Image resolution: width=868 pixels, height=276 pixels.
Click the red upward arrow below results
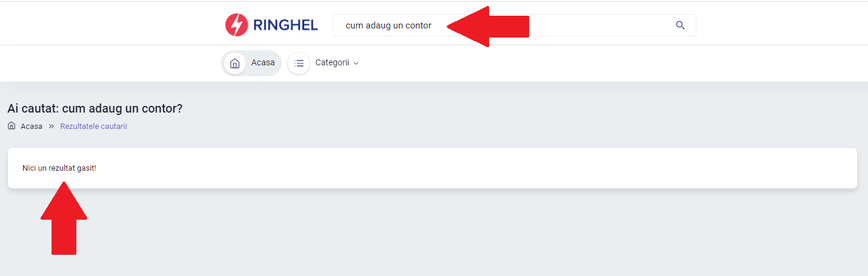tap(64, 218)
